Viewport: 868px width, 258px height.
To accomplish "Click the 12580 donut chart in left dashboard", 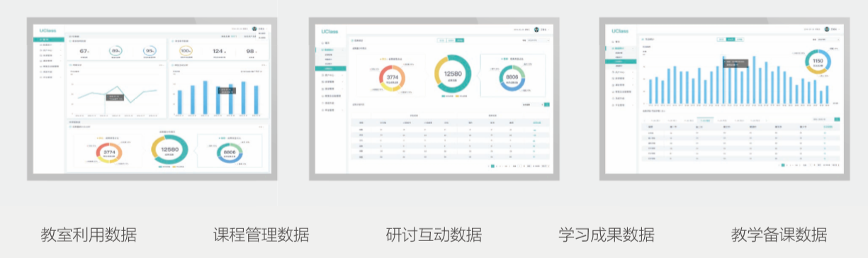I will (169, 150).
